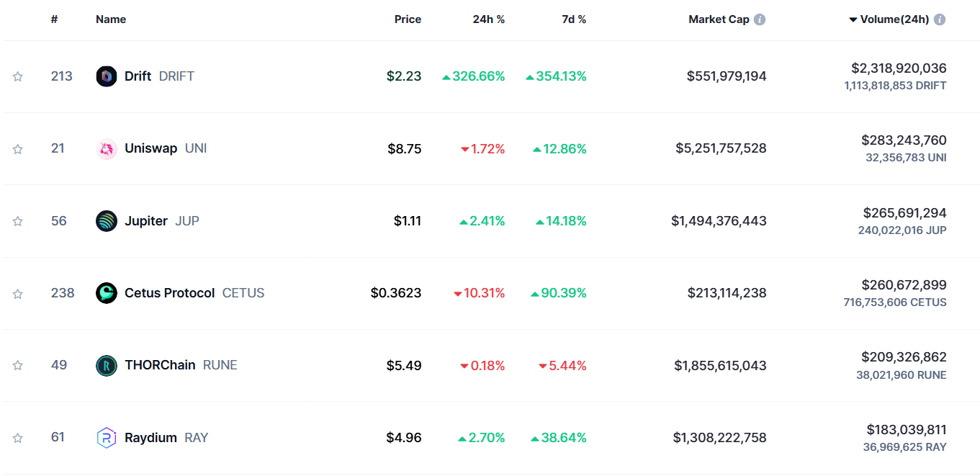
Task: Click the Raydium logo icon
Action: 107,438
